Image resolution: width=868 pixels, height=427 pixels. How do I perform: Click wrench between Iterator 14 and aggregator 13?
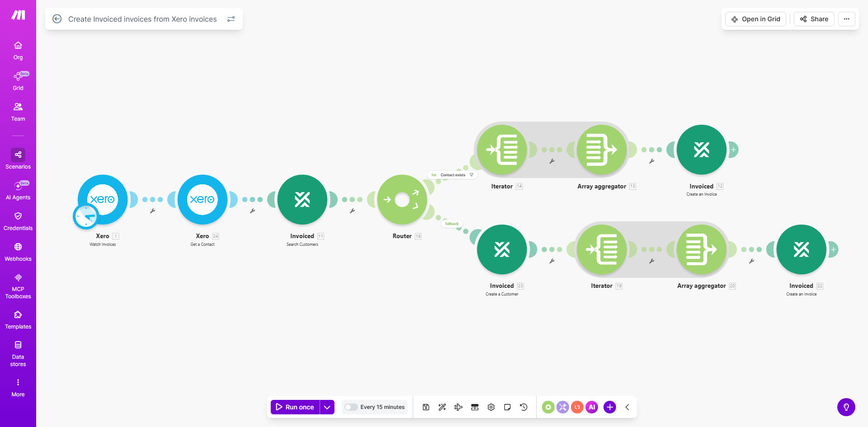click(x=552, y=161)
